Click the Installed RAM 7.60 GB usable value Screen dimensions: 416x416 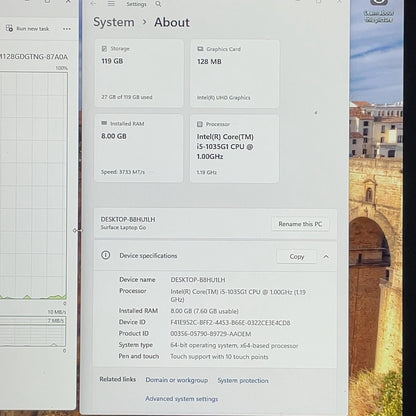tap(204, 311)
